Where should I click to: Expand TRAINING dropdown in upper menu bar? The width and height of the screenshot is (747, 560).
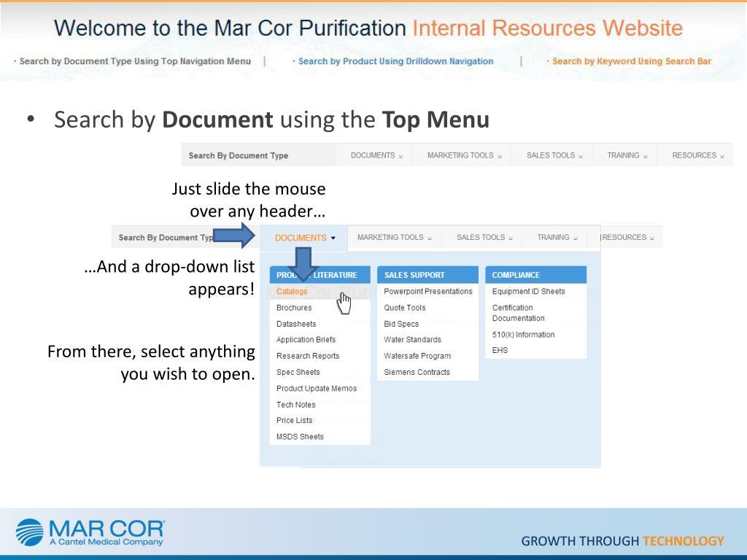tap(627, 155)
